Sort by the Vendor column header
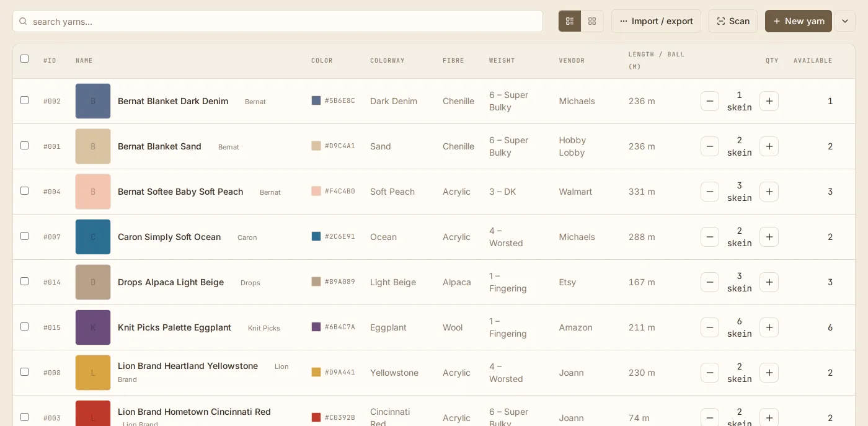Screen dimensions: 868x426 point(572,61)
